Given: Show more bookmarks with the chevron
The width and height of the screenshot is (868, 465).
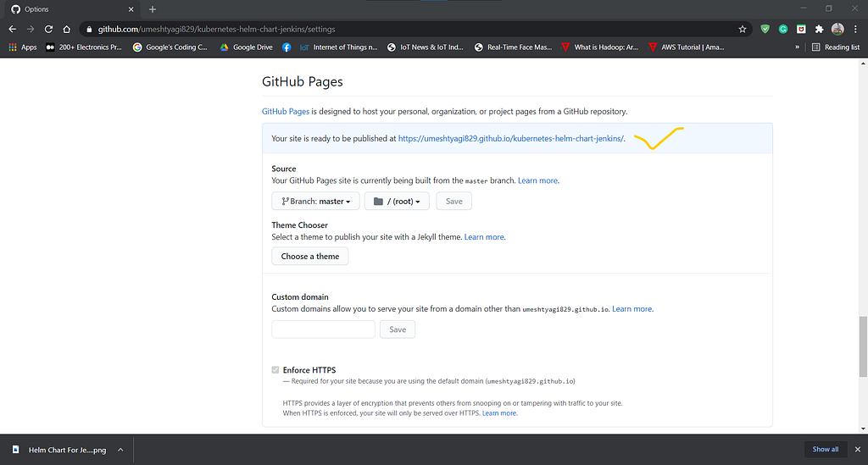Looking at the screenshot, I should pyautogui.click(x=797, y=47).
